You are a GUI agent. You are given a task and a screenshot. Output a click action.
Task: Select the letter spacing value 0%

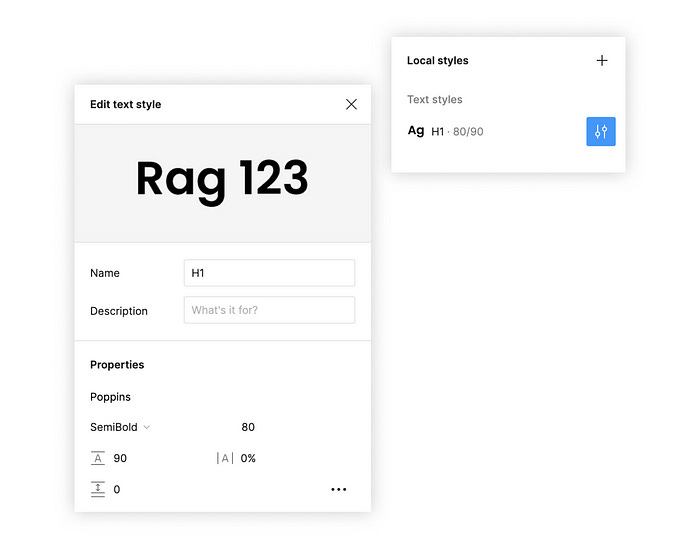point(248,458)
